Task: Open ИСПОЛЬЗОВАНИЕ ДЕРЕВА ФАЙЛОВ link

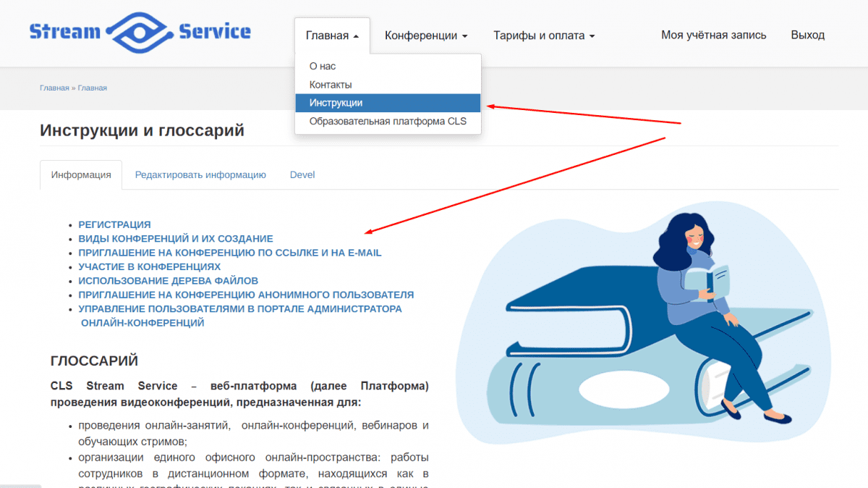Action: point(168,280)
